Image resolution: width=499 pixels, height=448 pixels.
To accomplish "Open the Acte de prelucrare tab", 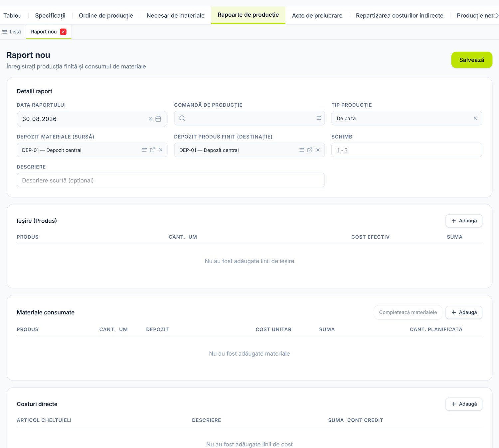I will click(x=317, y=15).
